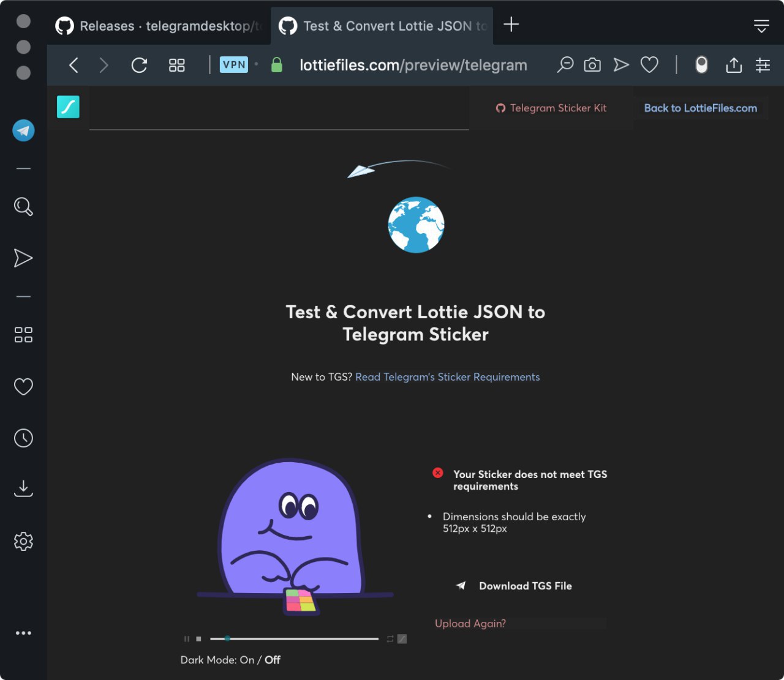Click the pill-shaped extension toggle in toolbar
The height and width of the screenshot is (680, 784).
coord(702,64)
